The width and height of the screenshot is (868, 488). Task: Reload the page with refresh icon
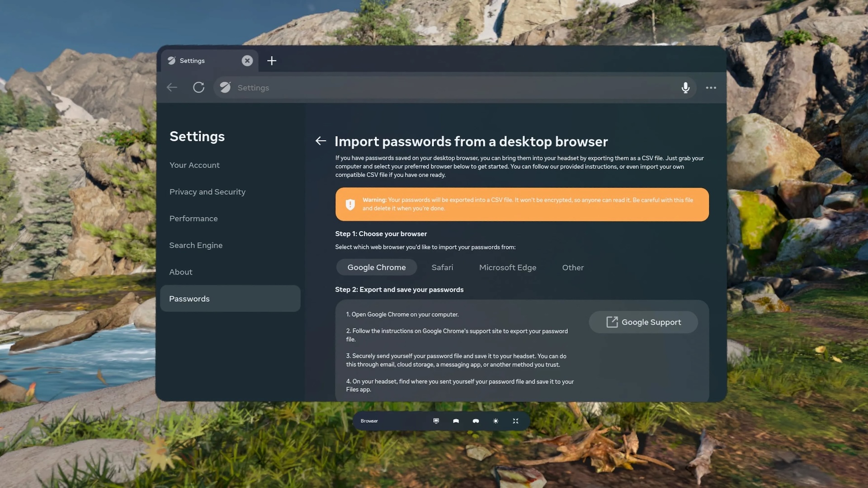pyautogui.click(x=198, y=88)
